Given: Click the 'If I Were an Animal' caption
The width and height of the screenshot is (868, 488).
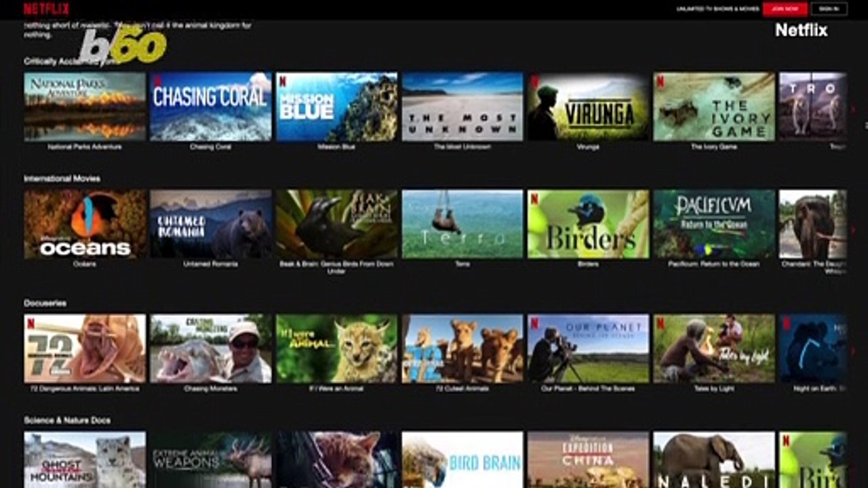Looking at the screenshot, I should [x=336, y=388].
